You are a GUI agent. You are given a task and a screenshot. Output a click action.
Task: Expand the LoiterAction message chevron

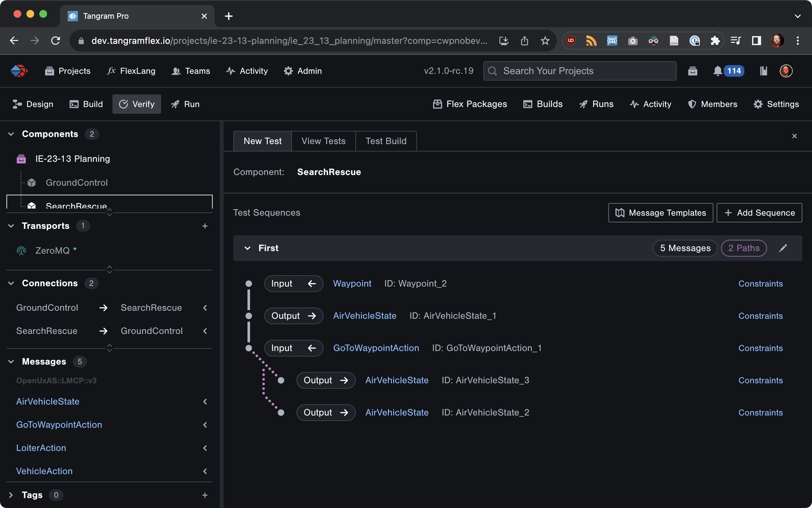[x=205, y=448]
